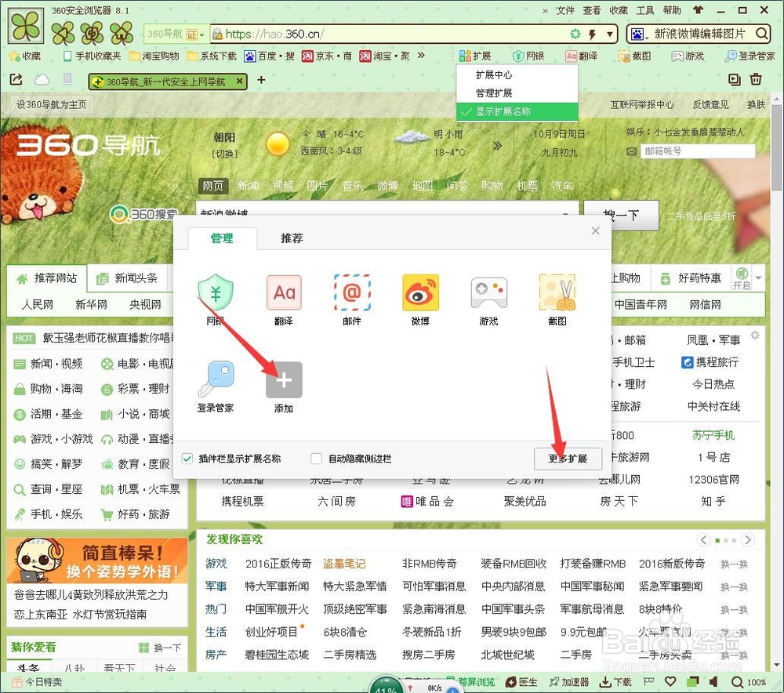This screenshot has height=693, width=784.
Task: Click the 截图 screenshot extension icon
Action: coord(557,292)
